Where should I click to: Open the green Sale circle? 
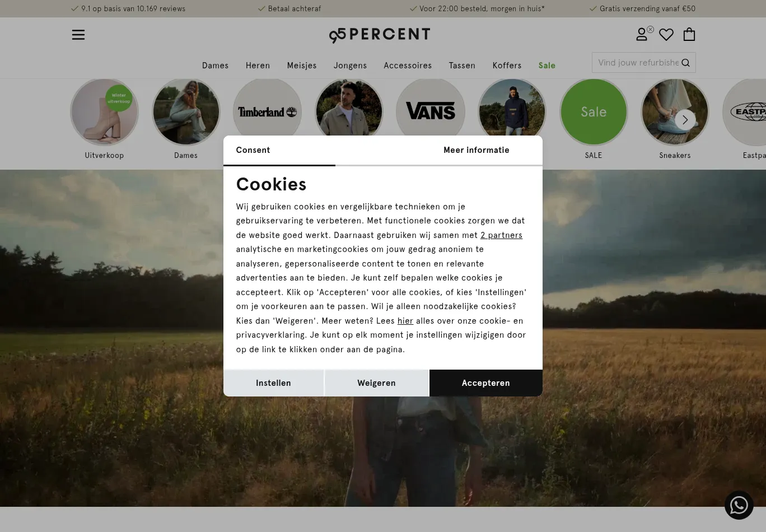tap(594, 111)
